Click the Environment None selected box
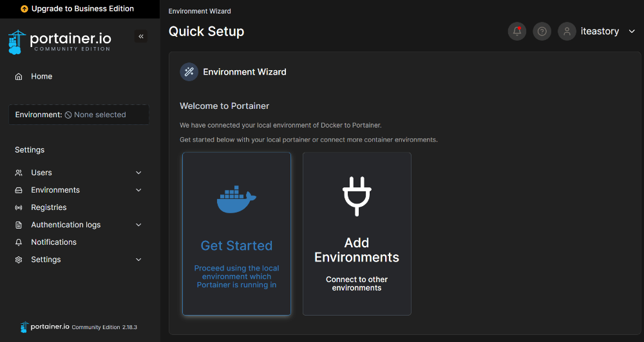 pos(79,115)
